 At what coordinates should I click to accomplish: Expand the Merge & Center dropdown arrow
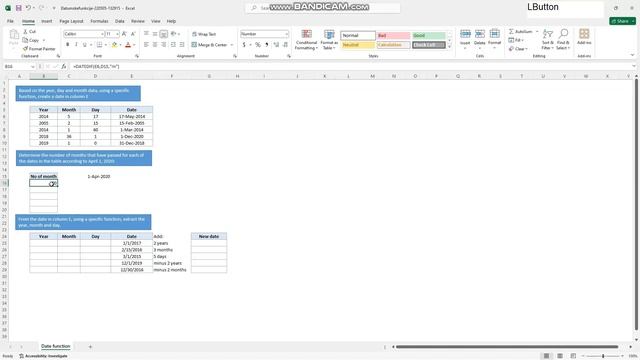point(232,44)
